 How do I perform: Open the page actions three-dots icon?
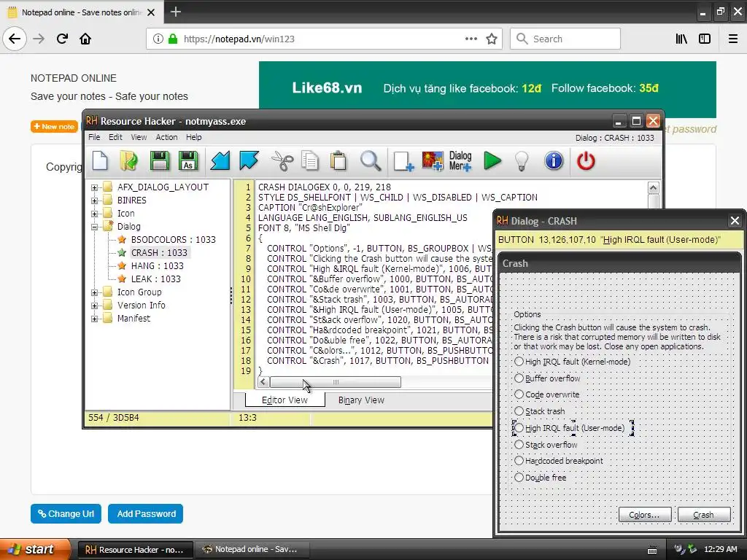click(471, 39)
